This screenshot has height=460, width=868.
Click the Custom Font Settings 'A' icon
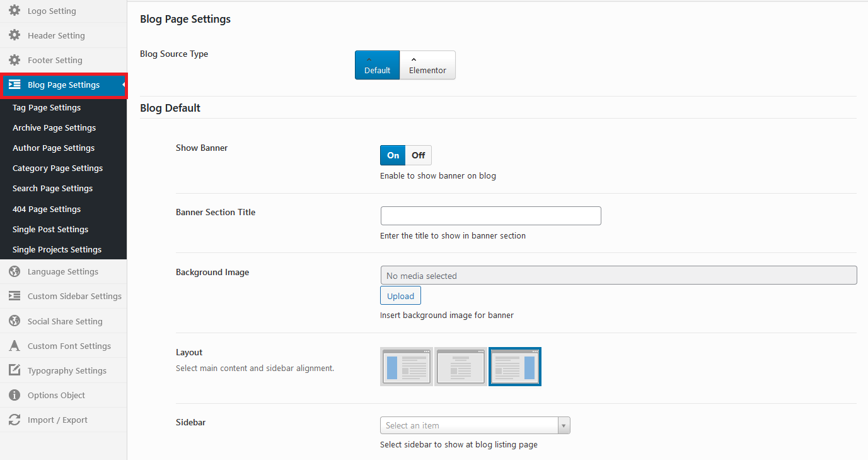[14, 345]
